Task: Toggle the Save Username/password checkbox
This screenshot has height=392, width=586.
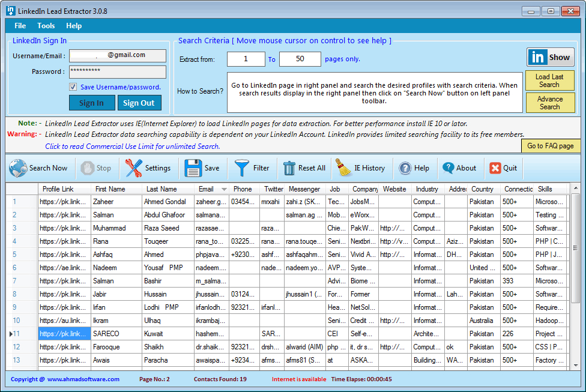Action: point(73,87)
